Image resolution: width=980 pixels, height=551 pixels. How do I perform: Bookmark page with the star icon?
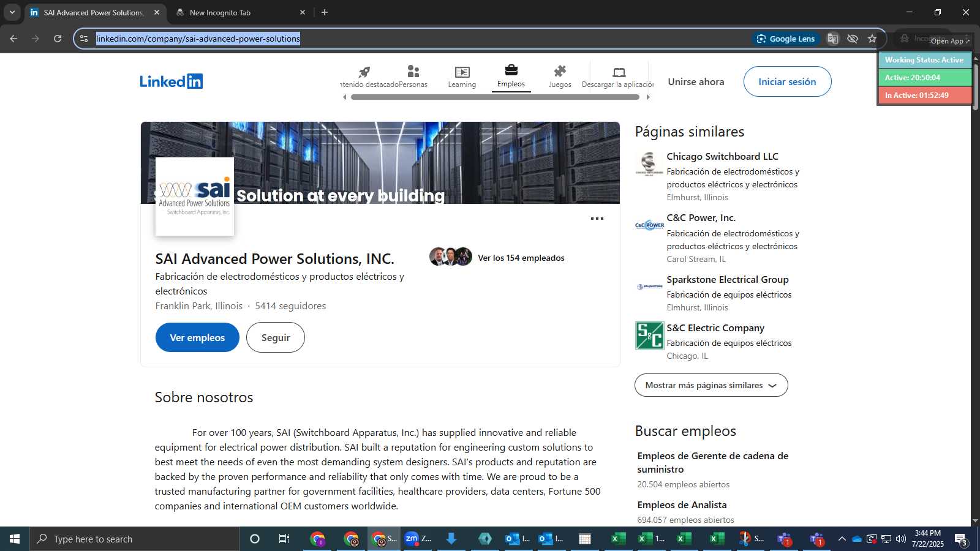(x=872, y=39)
